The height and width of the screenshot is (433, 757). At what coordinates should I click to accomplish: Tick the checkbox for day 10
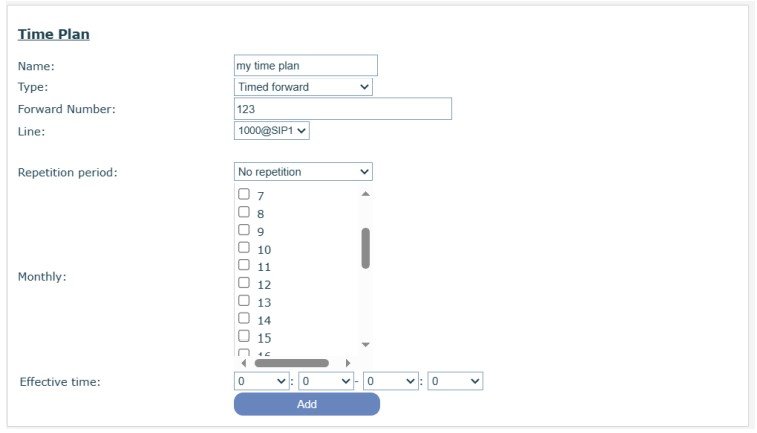pyautogui.click(x=244, y=248)
